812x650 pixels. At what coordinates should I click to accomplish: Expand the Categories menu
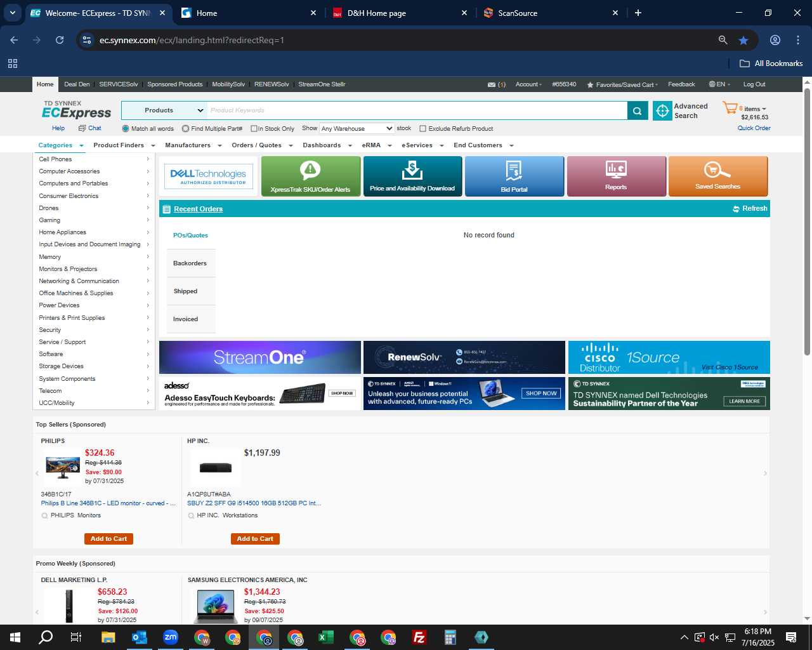point(61,145)
